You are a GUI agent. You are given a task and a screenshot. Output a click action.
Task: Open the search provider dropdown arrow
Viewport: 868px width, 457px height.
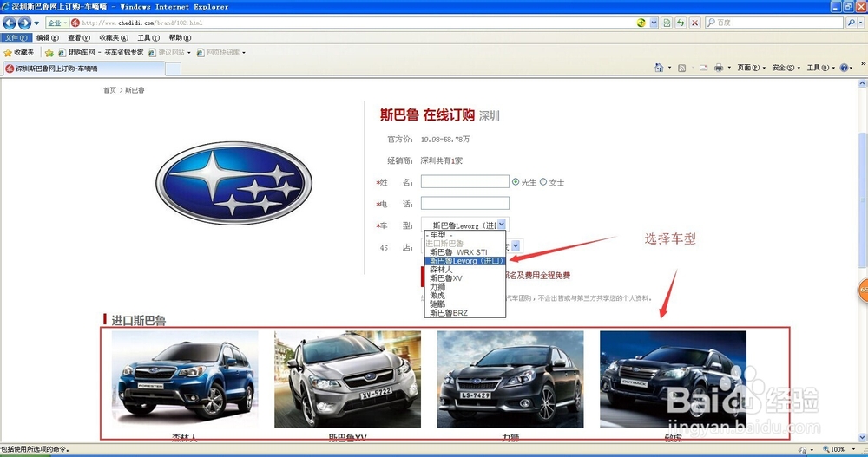tap(861, 23)
